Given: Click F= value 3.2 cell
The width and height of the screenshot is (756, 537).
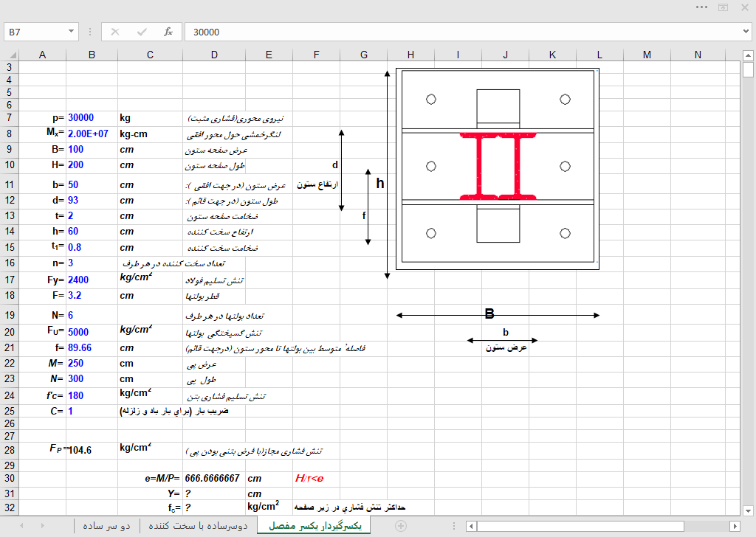Looking at the screenshot, I should [x=92, y=296].
